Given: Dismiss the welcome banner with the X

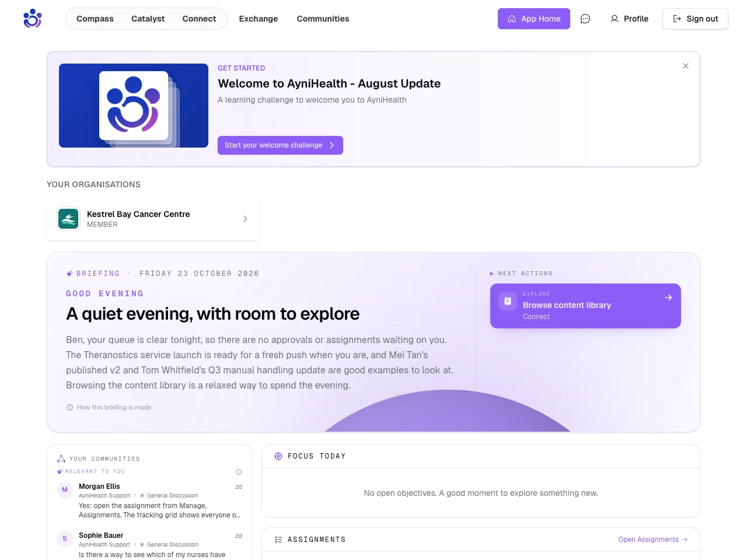Looking at the screenshot, I should point(686,66).
